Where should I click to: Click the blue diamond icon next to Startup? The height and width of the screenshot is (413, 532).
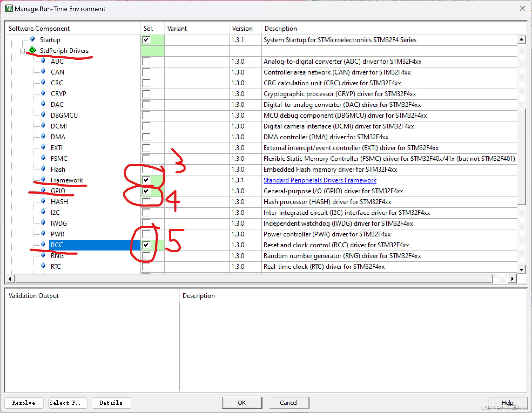[32, 39]
